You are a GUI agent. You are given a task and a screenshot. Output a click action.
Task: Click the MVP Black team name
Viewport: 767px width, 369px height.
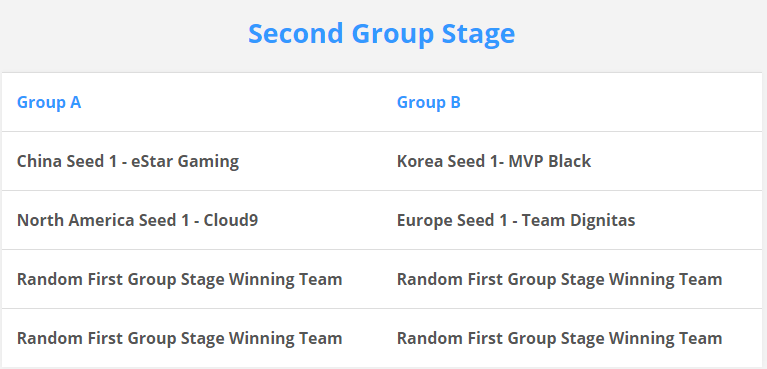549,161
